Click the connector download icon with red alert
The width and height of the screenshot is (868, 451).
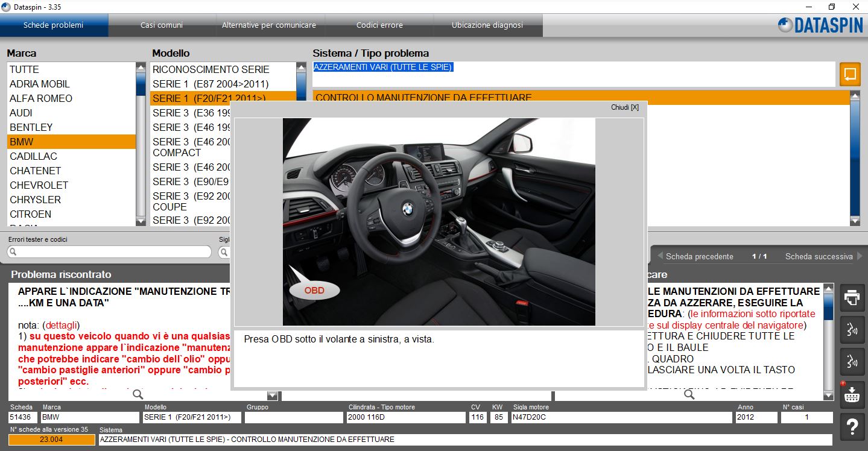pyautogui.click(x=852, y=394)
